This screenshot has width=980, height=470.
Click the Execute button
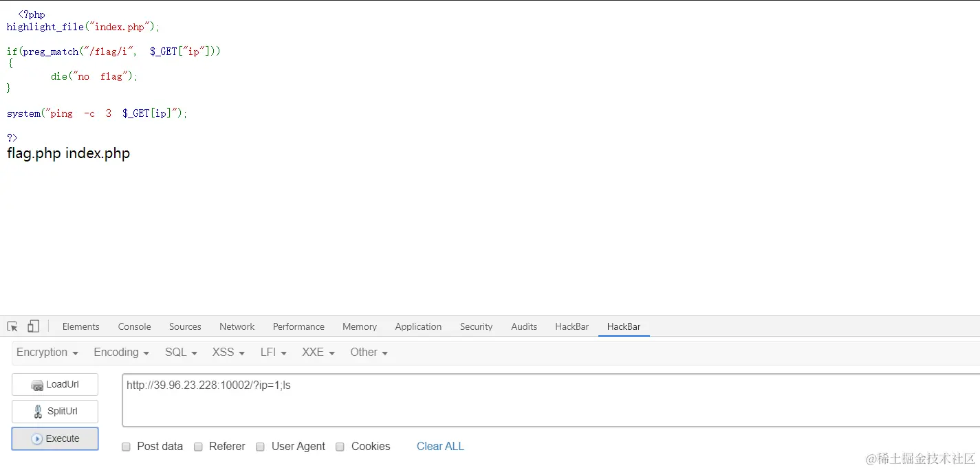55,438
